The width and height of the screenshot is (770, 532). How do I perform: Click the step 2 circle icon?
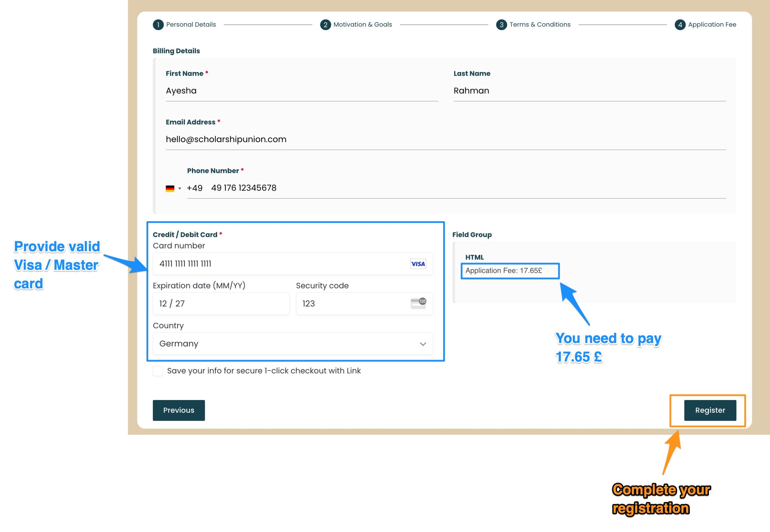(x=325, y=25)
